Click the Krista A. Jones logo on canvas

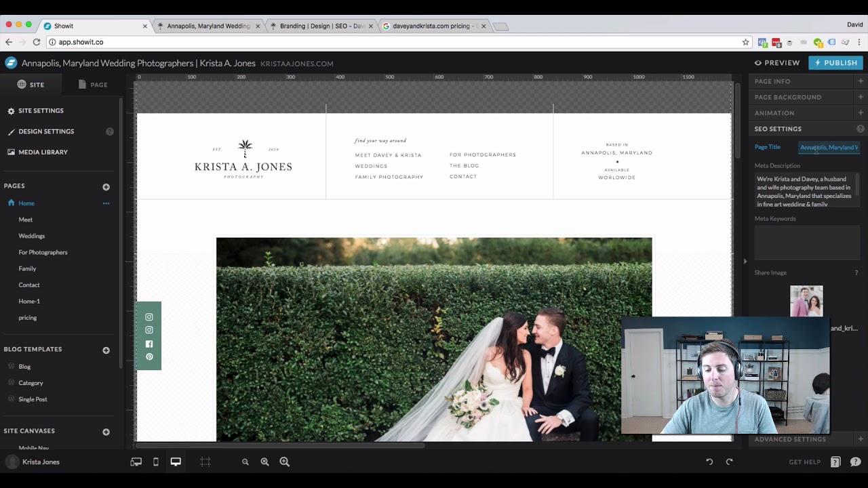tap(243, 159)
